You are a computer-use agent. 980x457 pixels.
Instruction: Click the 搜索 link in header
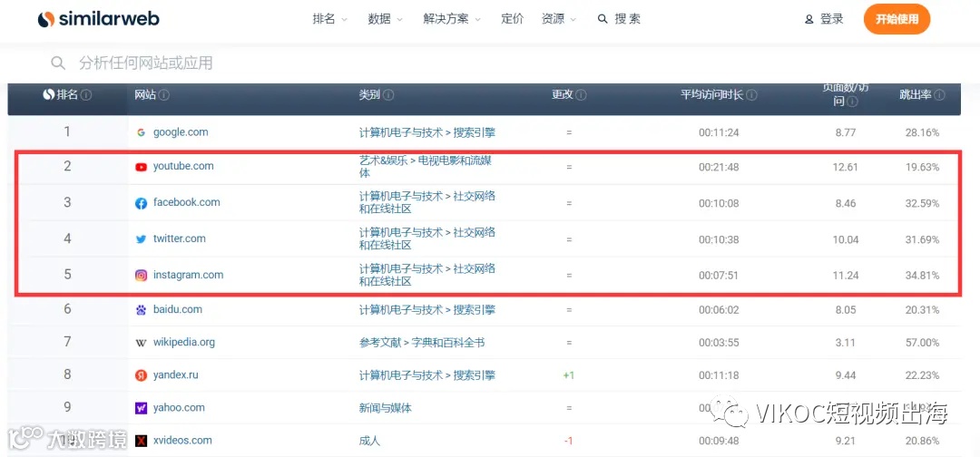[619, 19]
